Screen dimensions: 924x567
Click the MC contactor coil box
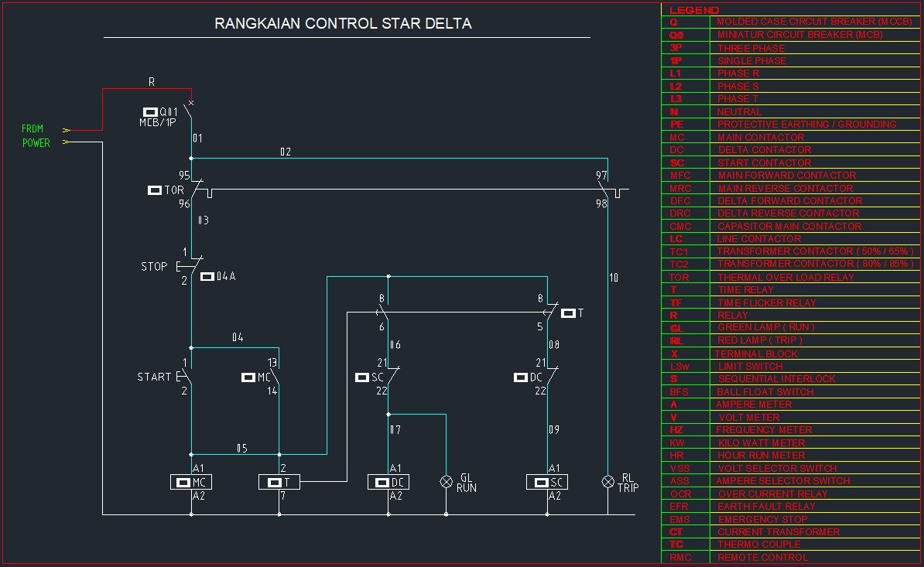(191, 482)
